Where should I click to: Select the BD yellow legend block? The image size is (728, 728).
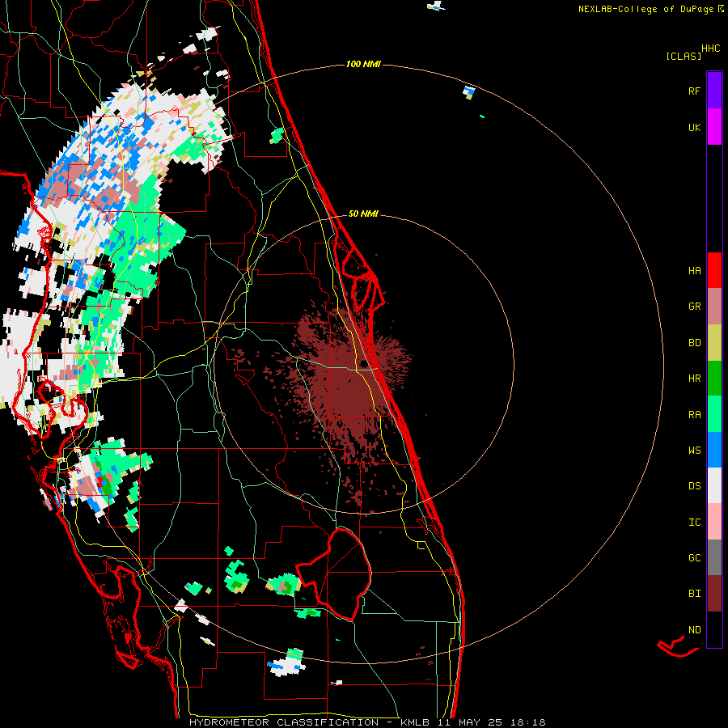[x=714, y=342]
